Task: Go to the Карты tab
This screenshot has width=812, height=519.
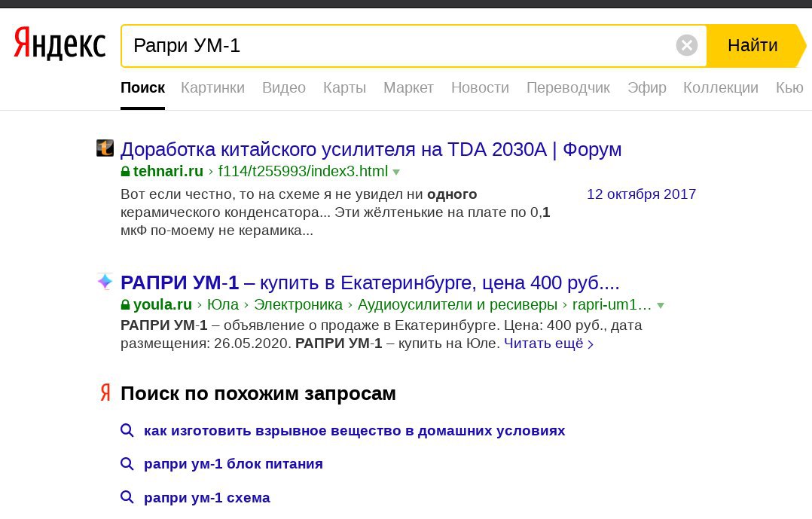Action: tap(344, 87)
